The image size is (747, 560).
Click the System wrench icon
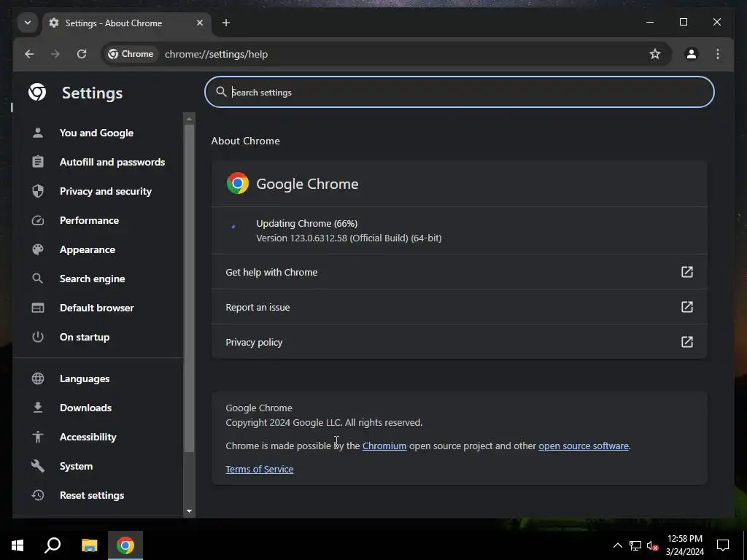coord(38,466)
